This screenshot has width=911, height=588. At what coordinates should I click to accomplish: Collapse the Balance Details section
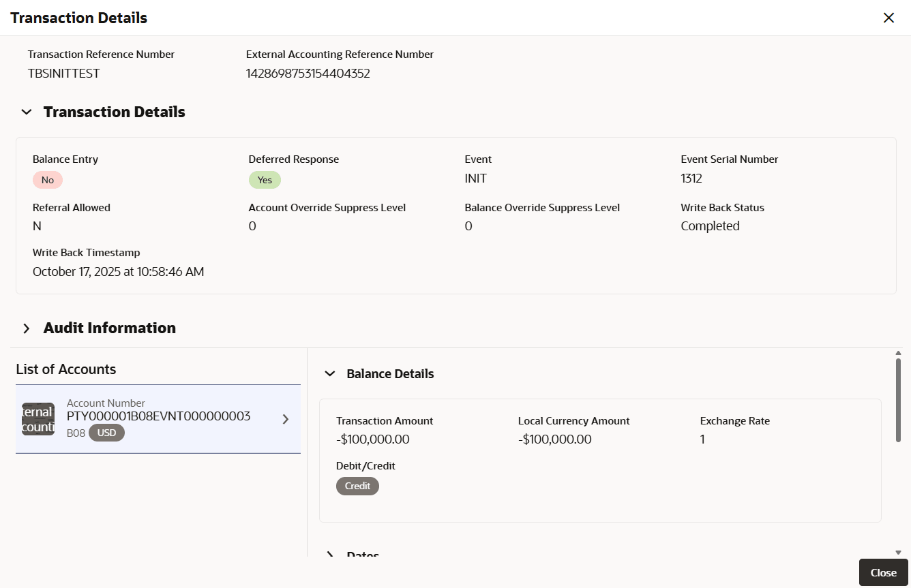(x=330, y=373)
